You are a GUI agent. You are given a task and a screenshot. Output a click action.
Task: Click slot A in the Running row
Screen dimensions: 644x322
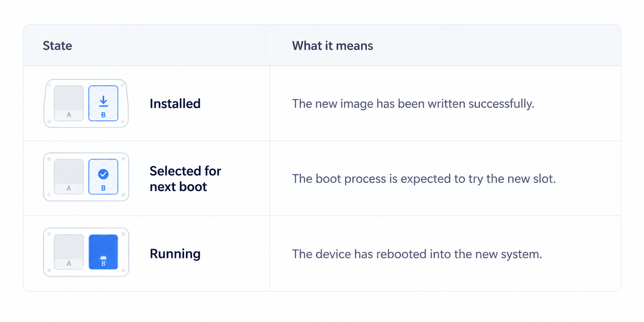point(69,252)
